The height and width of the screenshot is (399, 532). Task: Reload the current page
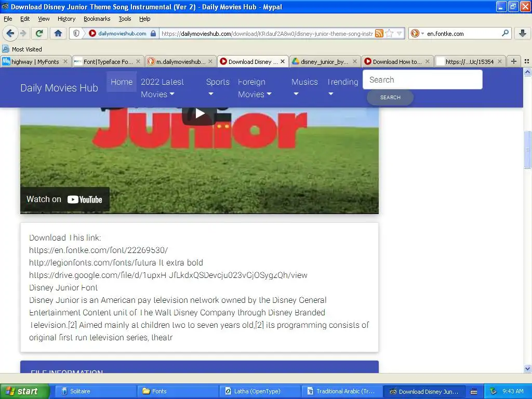click(x=39, y=33)
